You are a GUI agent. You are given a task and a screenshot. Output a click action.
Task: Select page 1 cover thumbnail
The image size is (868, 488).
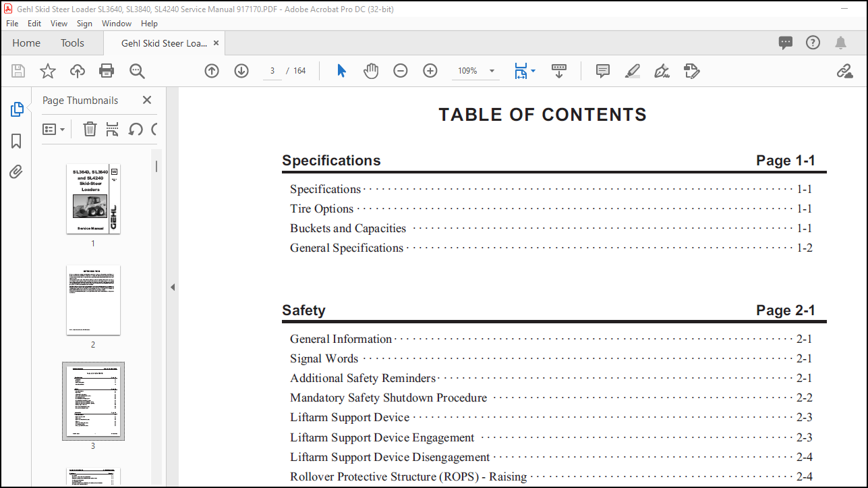(x=93, y=199)
